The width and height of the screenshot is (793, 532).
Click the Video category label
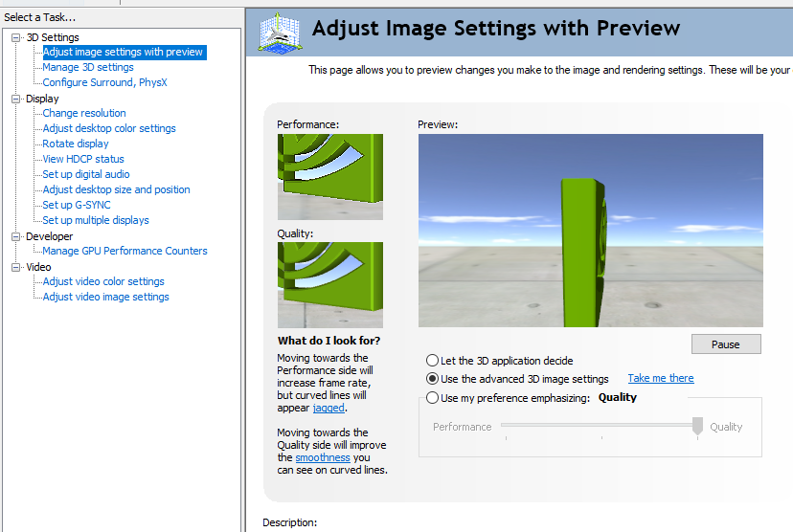(38, 267)
